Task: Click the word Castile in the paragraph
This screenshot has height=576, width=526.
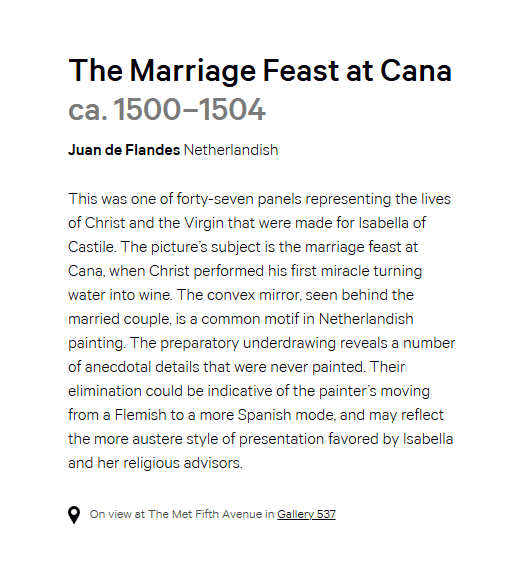Action: pyautogui.click(x=92, y=247)
